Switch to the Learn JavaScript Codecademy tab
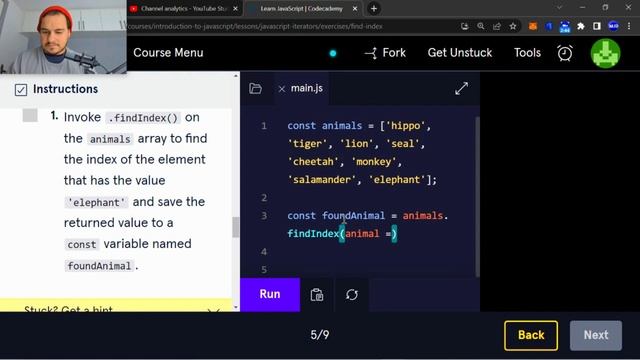The height and width of the screenshot is (360, 640). tap(302, 9)
